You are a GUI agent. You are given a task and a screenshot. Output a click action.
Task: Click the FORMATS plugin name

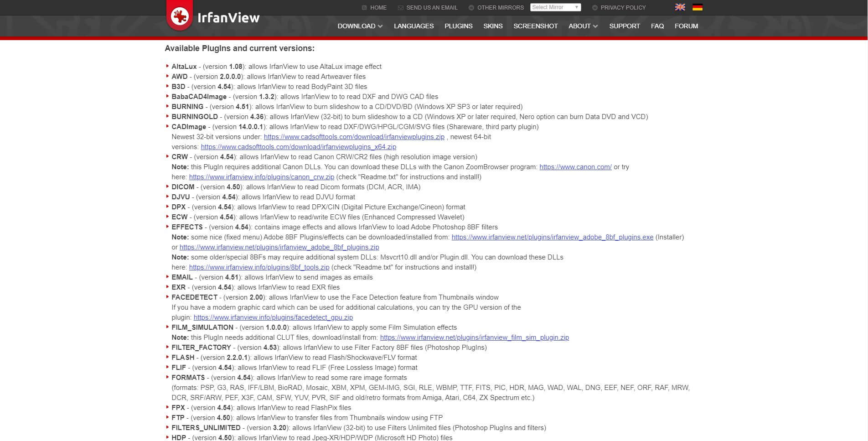coord(188,378)
